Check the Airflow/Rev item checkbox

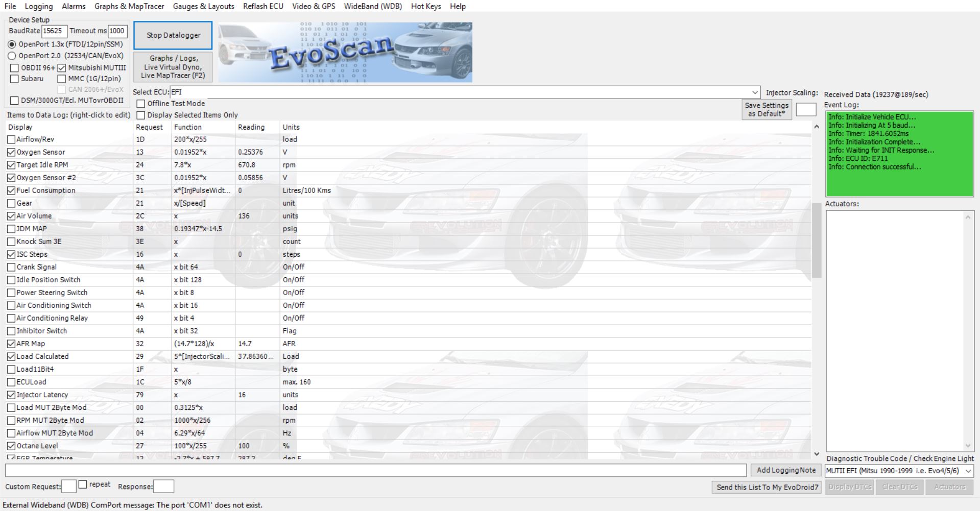(11, 139)
